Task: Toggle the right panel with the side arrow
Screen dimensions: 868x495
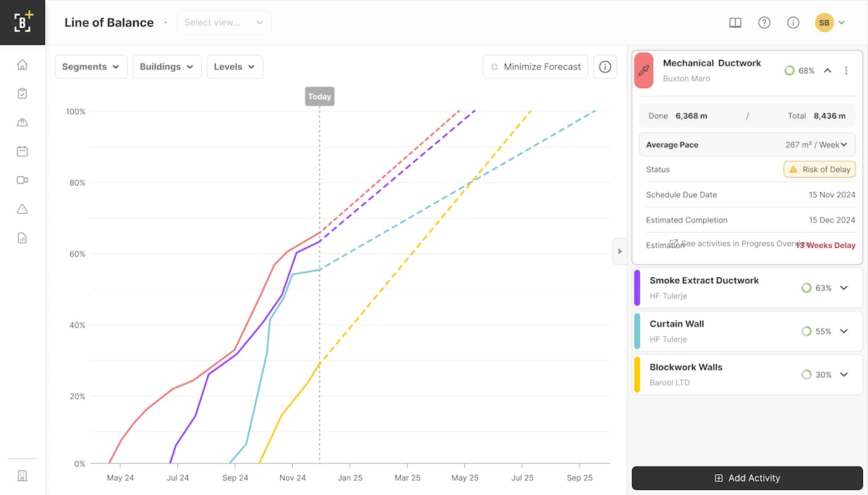Action: click(620, 251)
